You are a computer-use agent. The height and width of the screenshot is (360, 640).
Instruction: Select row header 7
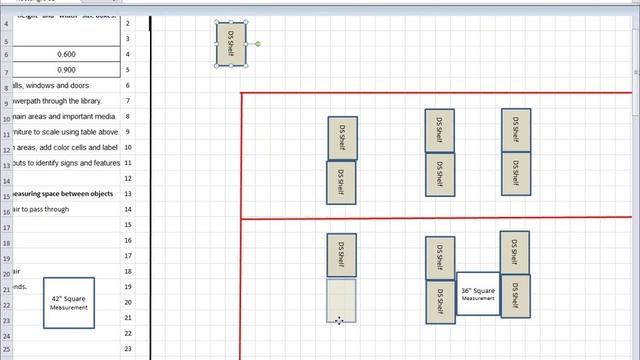6,72
